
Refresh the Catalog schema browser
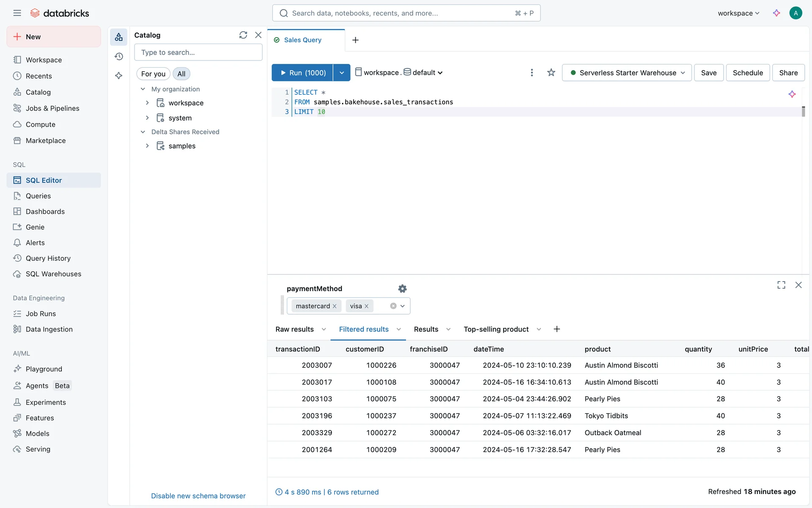[243, 35]
